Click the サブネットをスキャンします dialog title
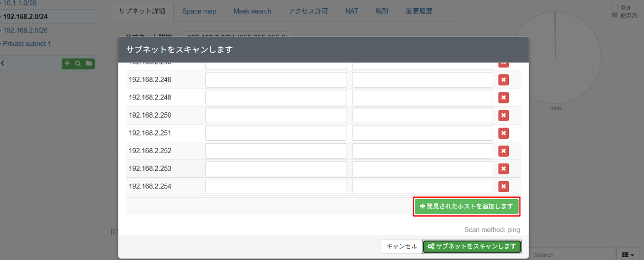644x260 pixels. [x=179, y=50]
